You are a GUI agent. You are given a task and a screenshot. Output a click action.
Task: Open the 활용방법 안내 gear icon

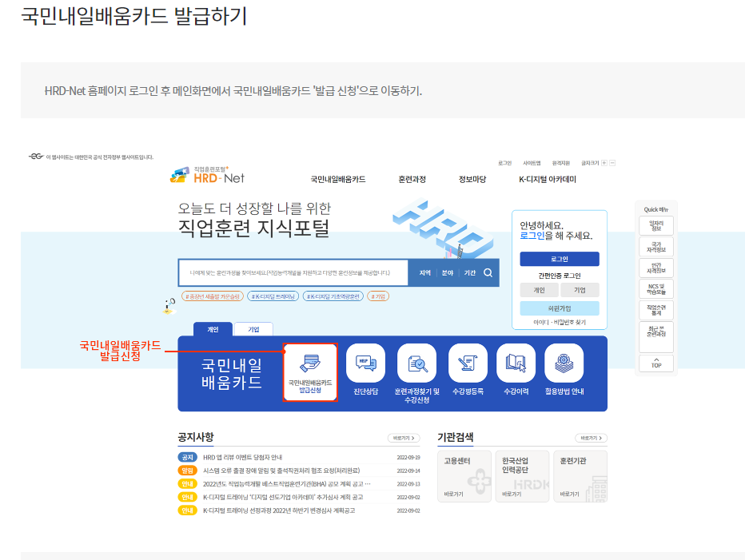coord(564,363)
